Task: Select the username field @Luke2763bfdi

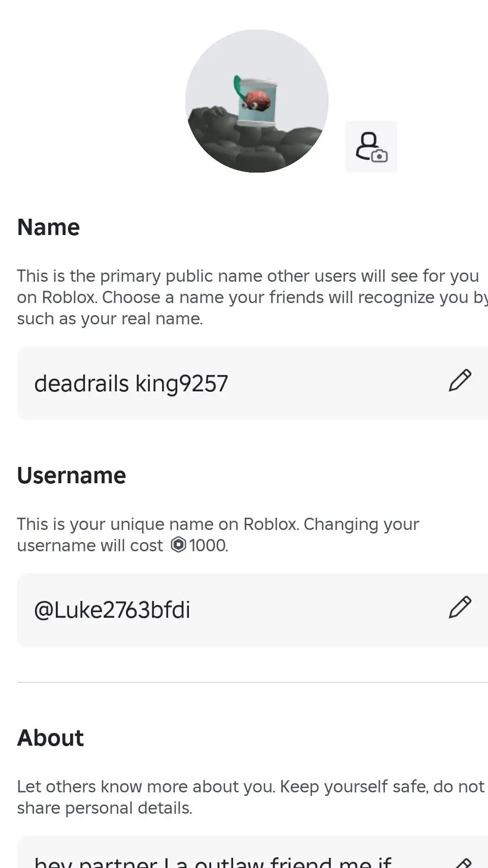Action: click(x=252, y=610)
